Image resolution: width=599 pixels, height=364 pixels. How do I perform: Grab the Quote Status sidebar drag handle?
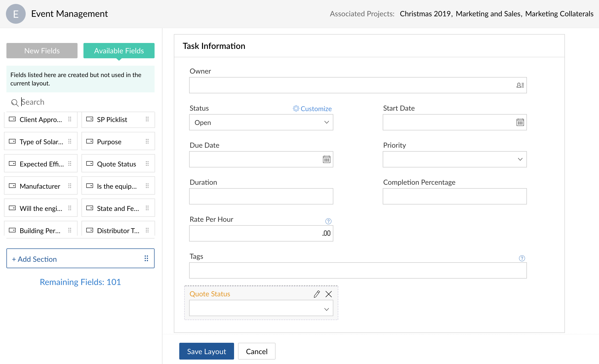tap(147, 164)
